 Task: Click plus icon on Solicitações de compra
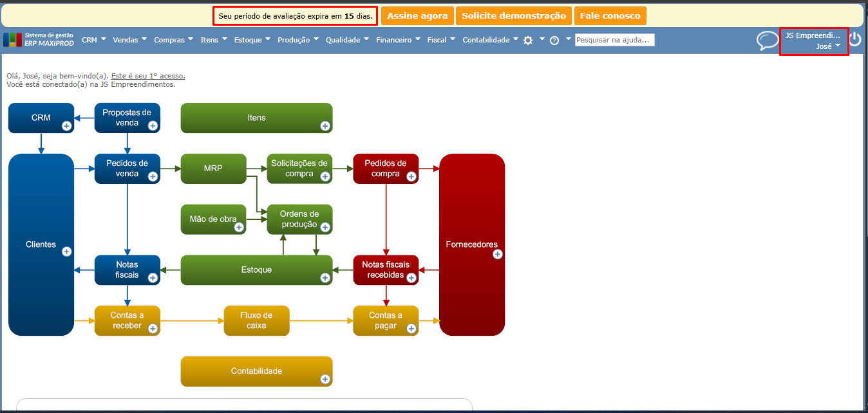325,176
